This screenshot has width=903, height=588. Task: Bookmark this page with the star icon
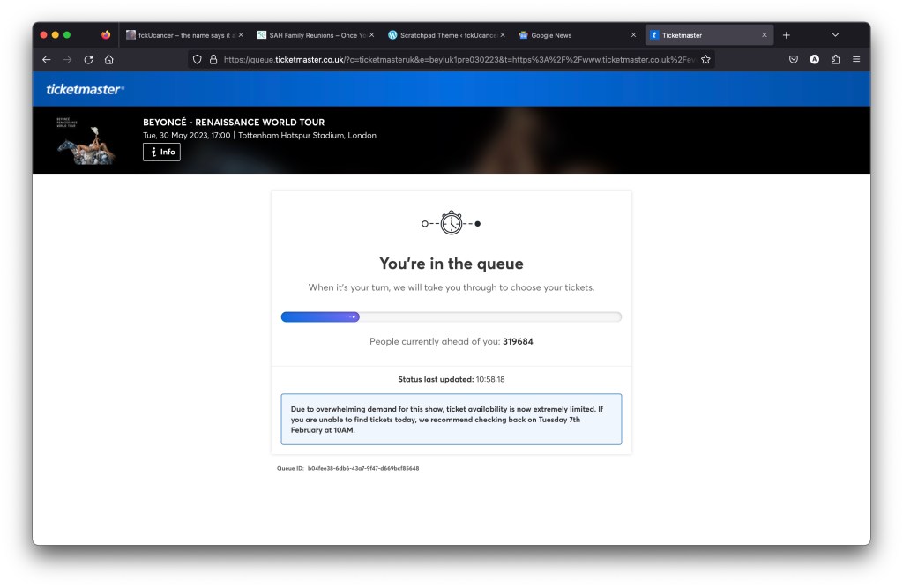coord(705,60)
